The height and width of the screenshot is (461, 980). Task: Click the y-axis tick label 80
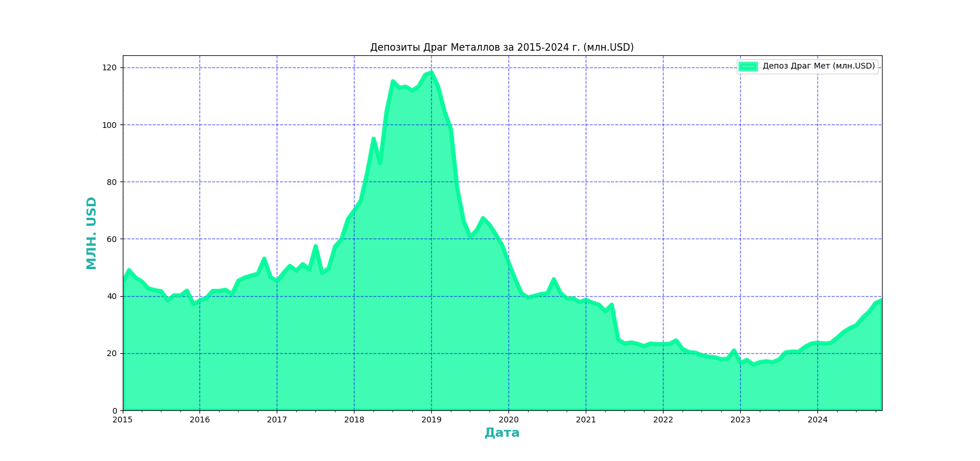coord(112,182)
